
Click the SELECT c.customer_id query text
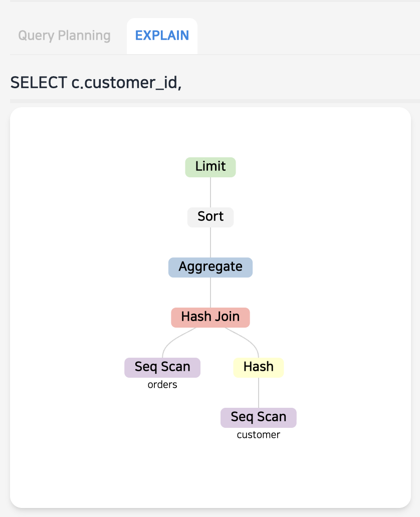(x=96, y=82)
